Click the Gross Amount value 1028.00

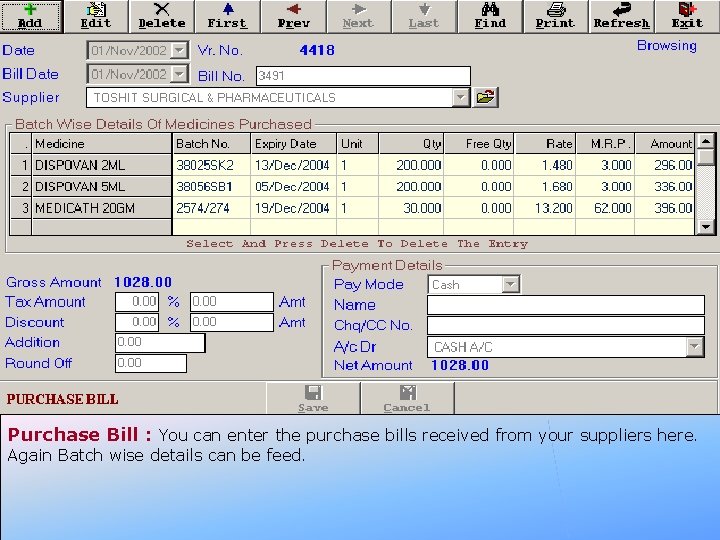(143, 282)
